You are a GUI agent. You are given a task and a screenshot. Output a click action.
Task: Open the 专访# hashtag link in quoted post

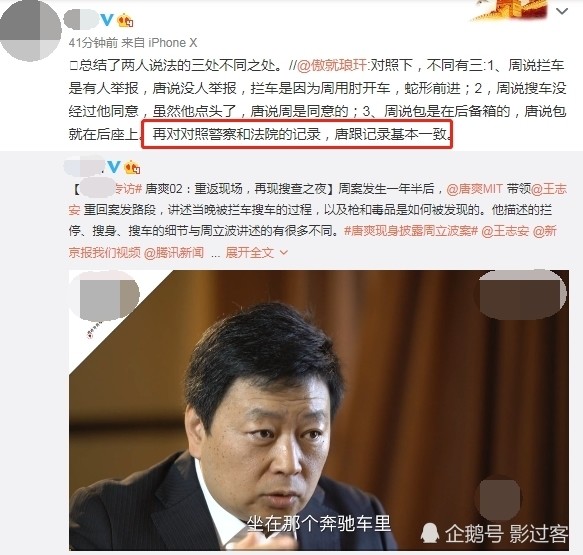point(128,189)
